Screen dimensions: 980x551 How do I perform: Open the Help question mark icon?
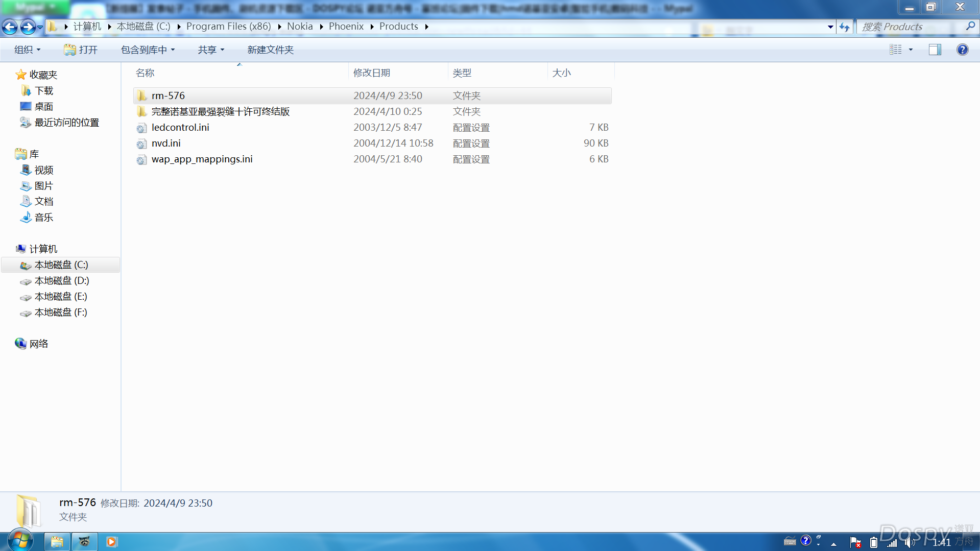pyautogui.click(x=962, y=50)
